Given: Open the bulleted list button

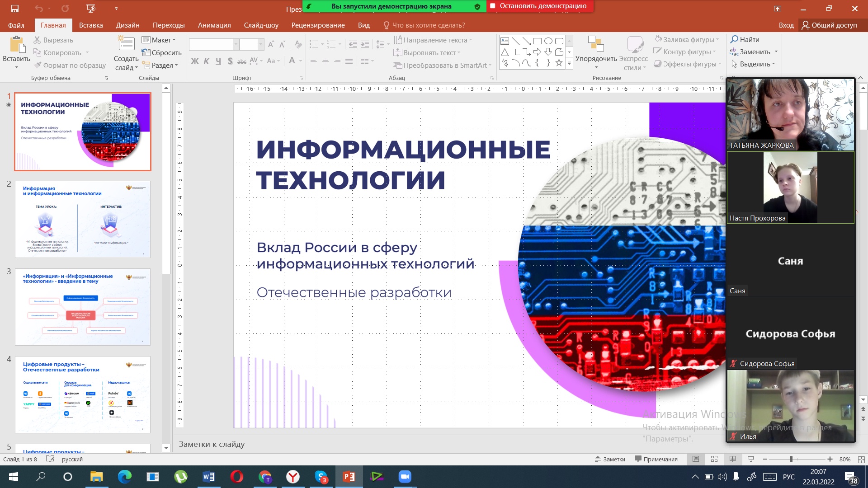Looking at the screenshot, I should (x=314, y=44).
